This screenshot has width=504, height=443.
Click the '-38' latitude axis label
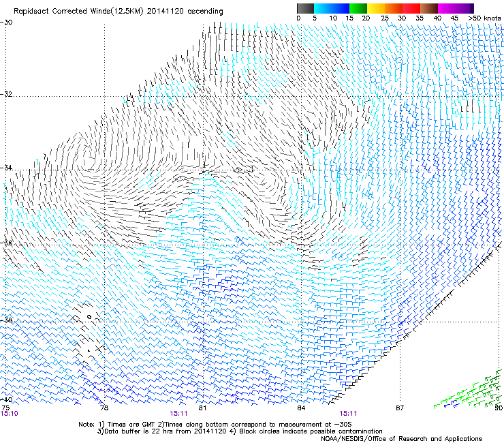[x=6, y=320]
